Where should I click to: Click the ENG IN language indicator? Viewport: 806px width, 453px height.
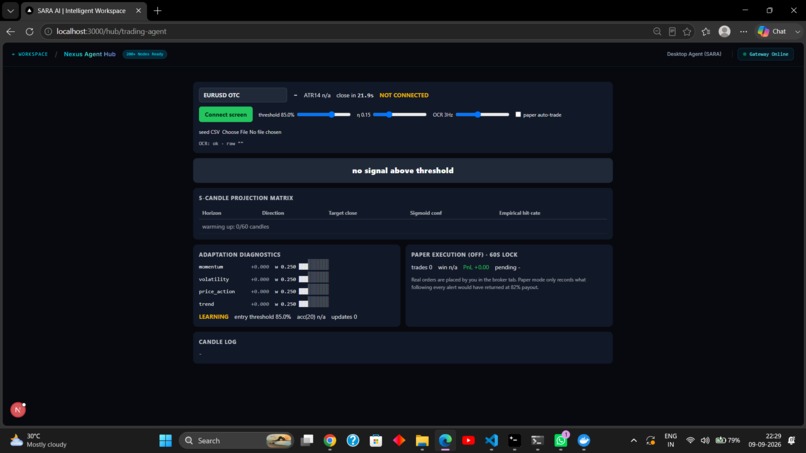670,440
